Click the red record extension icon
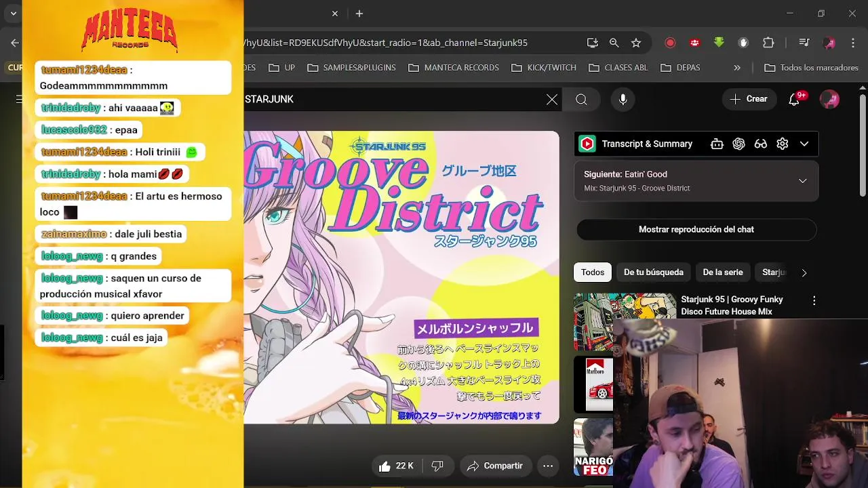This screenshot has width=868, height=488. tap(670, 43)
